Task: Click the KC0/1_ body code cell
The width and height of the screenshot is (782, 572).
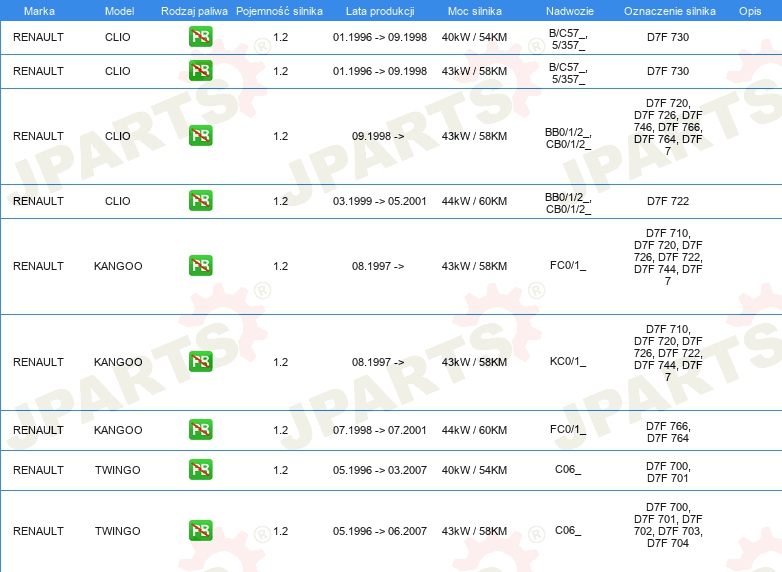Action: [568, 361]
